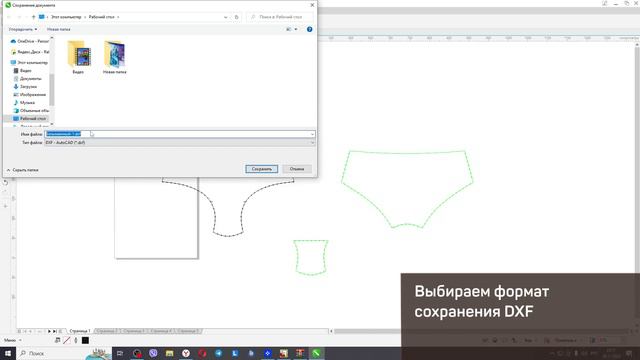Click the last page arrow in page navigator
The width and height of the screenshot is (640, 360).
point(55,331)
